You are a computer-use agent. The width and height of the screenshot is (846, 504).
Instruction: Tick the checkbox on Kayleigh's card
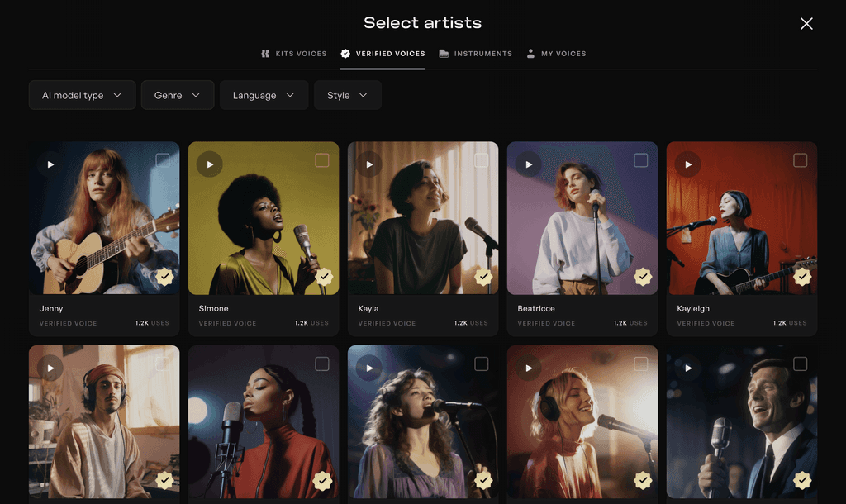800,159
